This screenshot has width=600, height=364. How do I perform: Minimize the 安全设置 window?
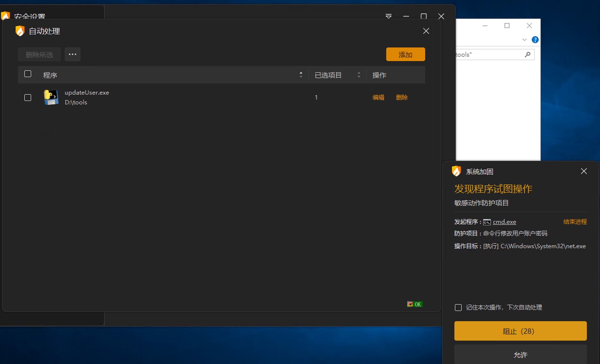tap(406, 16)
